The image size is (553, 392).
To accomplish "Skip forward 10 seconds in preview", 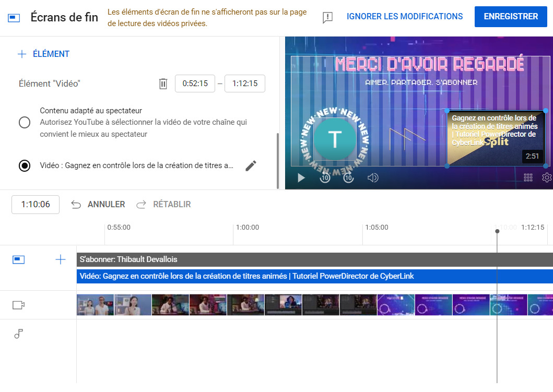I will pos(348,177).
